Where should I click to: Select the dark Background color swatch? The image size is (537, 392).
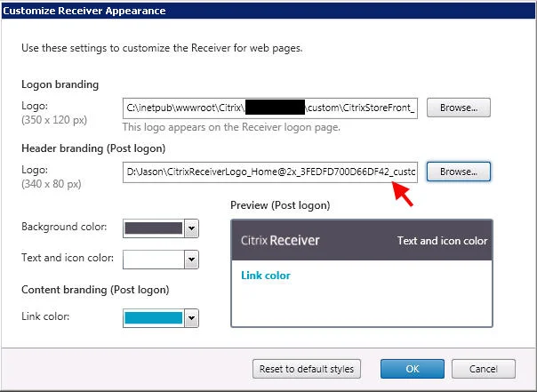click(154, 228)
